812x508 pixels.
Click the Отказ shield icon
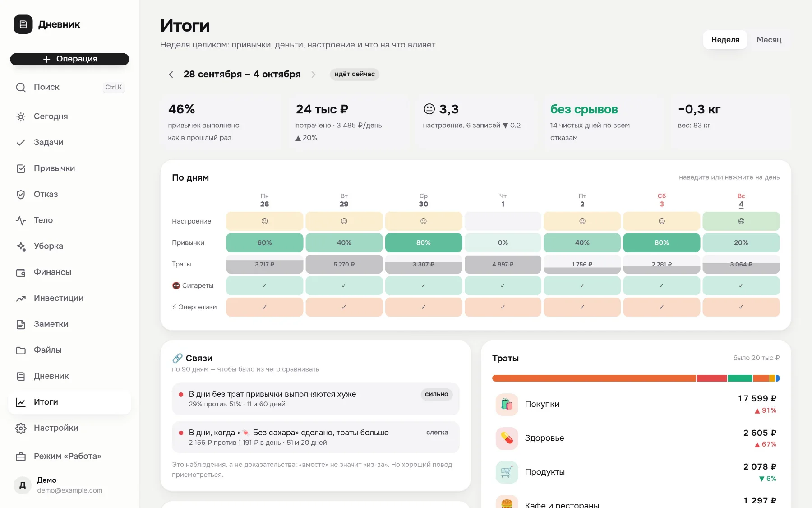(21, 195)
